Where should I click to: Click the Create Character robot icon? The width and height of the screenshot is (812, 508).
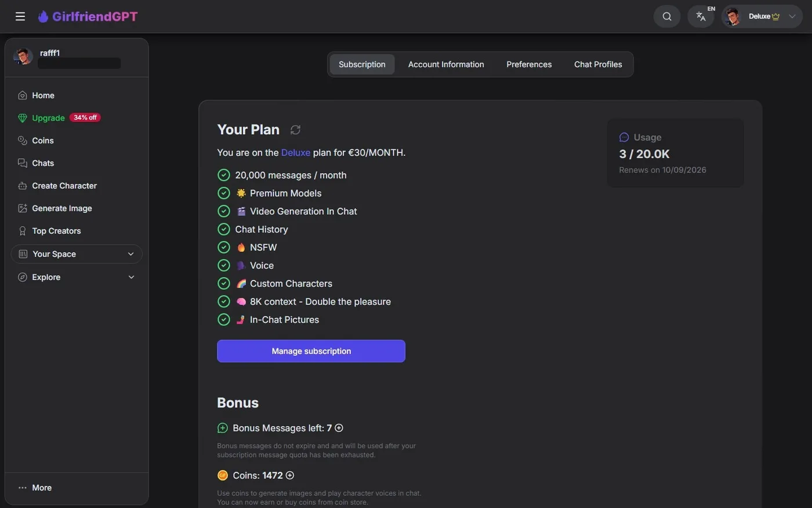click(23, 186)
